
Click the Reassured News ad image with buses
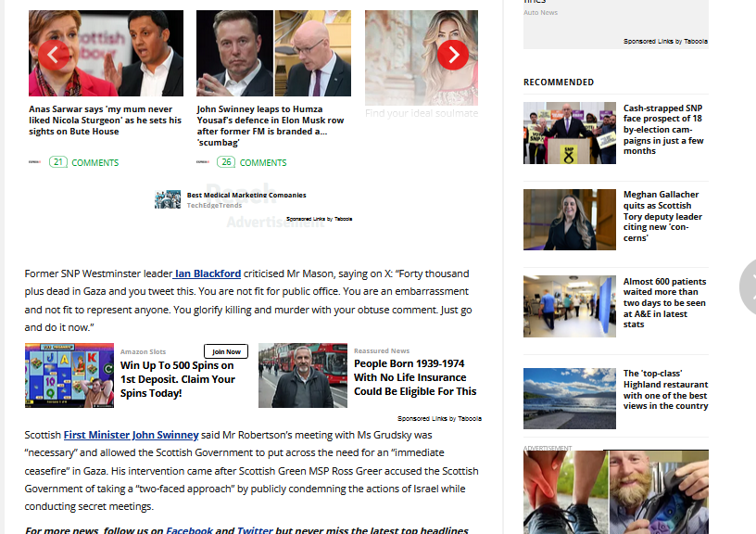coord(303,375)
